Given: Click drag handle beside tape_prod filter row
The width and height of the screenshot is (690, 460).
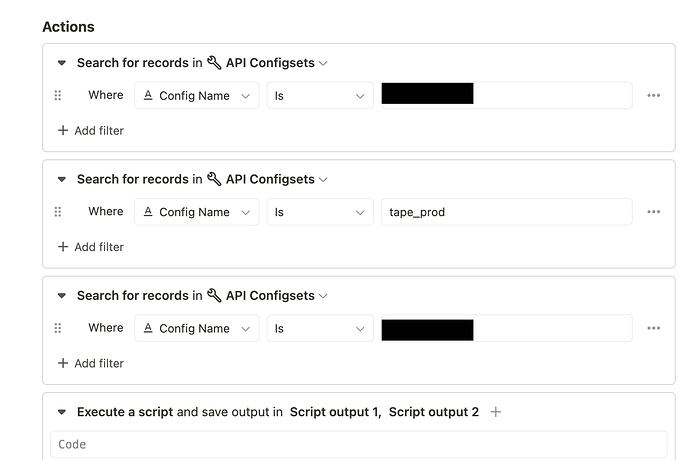Looking at the screenshot, I should [58, 212].
